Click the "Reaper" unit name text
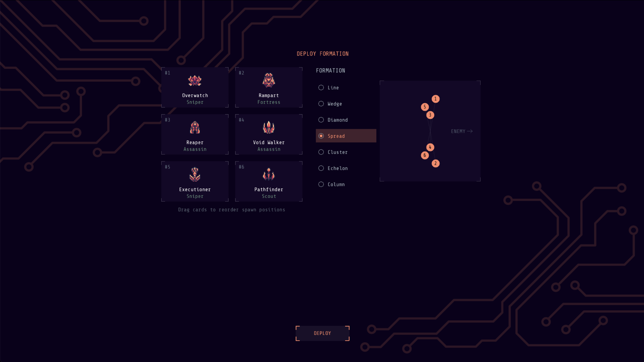The image size is (644, 362). (195, 143)
